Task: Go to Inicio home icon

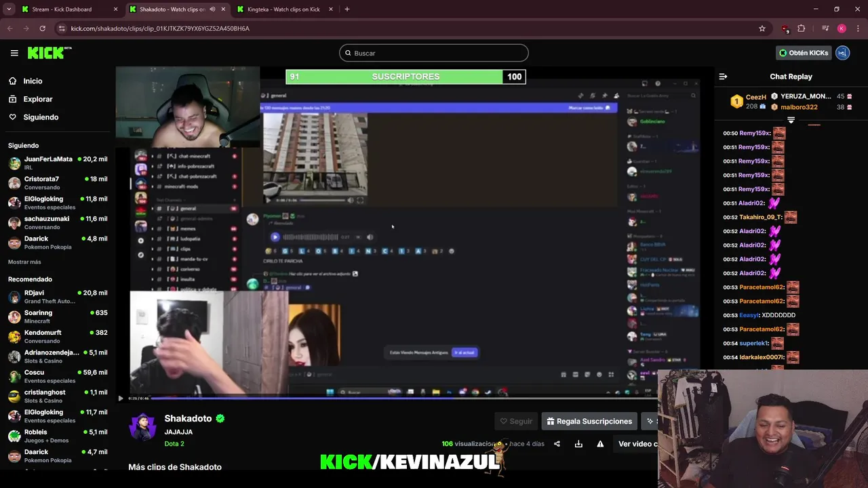Action: pos(13,81)
